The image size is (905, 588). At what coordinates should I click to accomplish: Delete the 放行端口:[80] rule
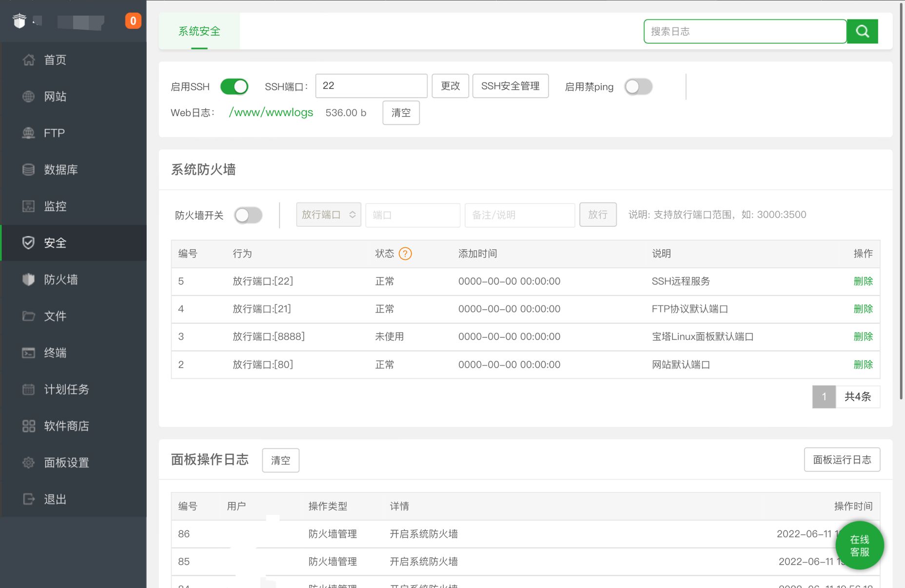tap(863, 364)
